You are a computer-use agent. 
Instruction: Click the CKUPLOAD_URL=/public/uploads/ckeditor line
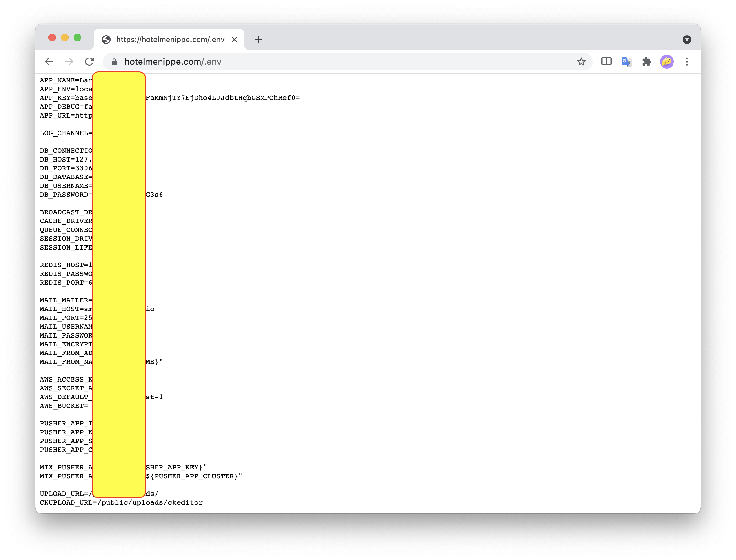[121, 502]
